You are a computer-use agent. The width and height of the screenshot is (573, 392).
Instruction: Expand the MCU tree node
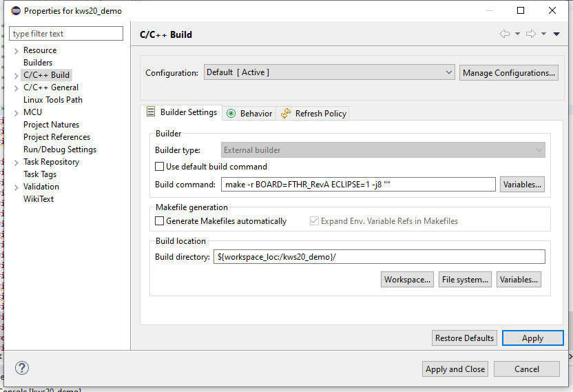(x=16, y=113)
